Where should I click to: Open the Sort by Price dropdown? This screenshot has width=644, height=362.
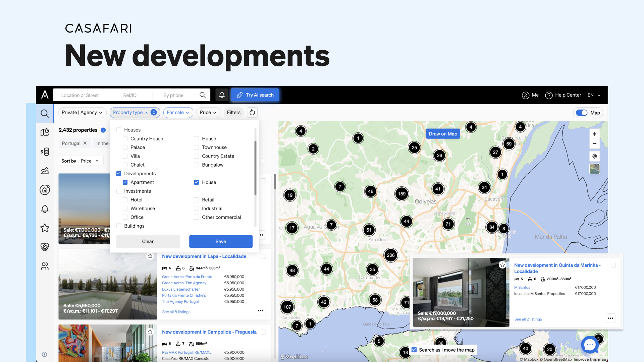coord(81,161)
